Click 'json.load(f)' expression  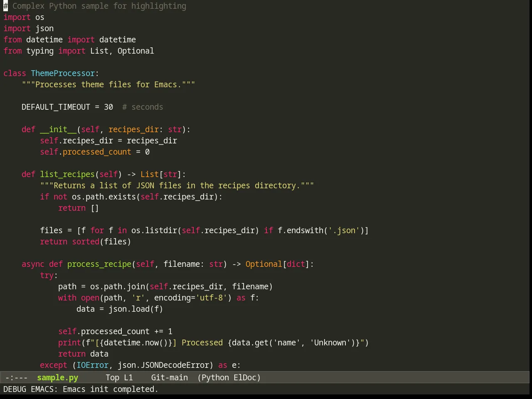tap(136, 309)
